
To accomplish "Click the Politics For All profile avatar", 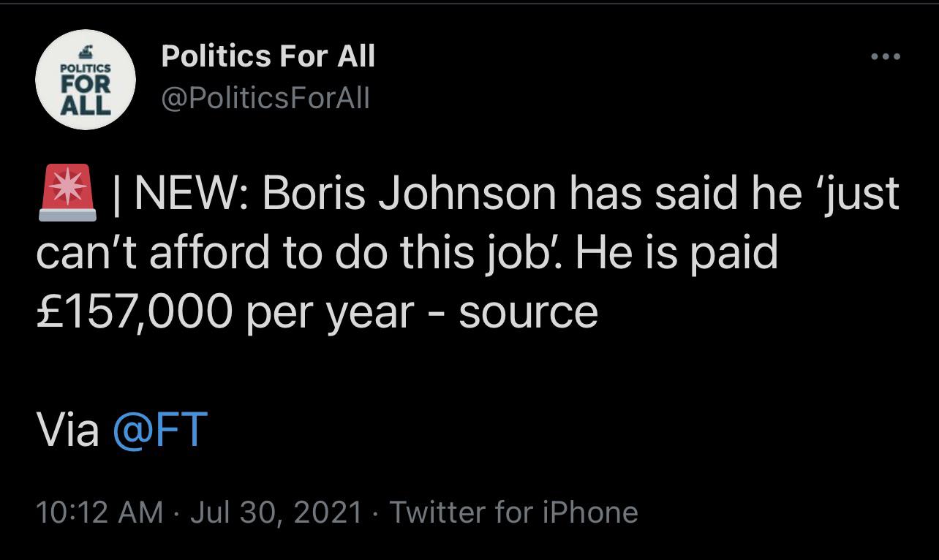I will tap(86, 80).
